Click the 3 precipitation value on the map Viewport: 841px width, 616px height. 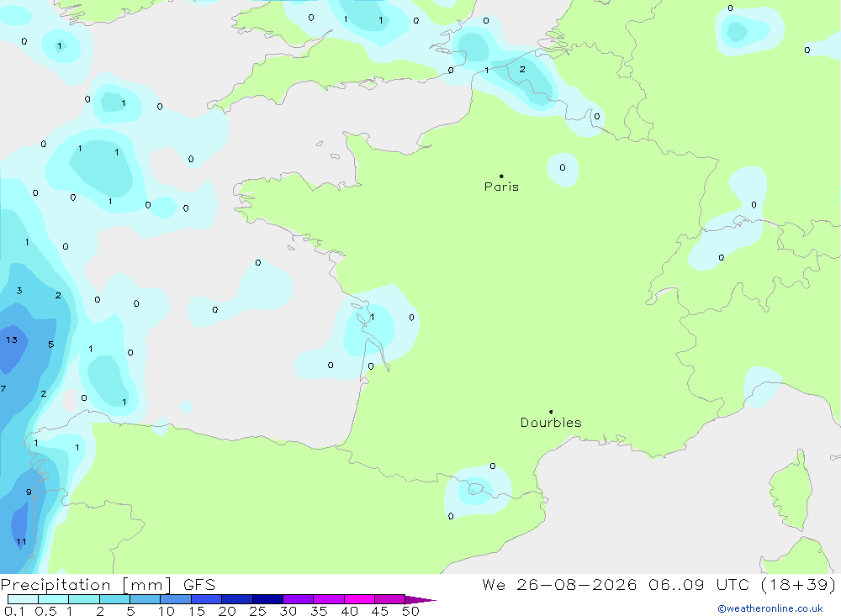19,291
